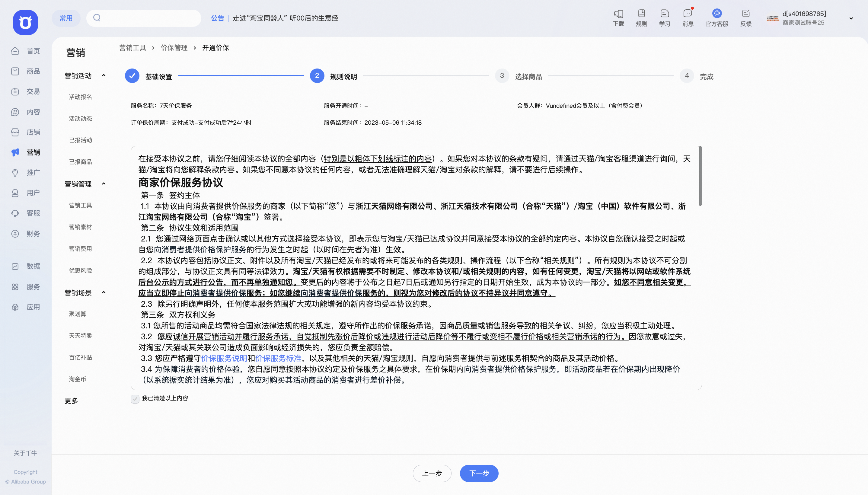Viewport: 868px width, 495px height.
Task: Select 优惠风险 menu item
Action: click(x=81, y=271)
